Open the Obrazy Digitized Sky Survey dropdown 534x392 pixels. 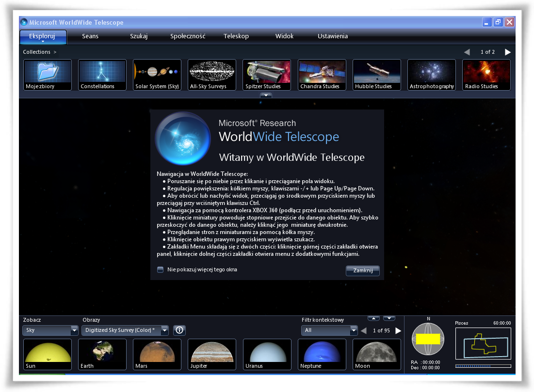164,330
